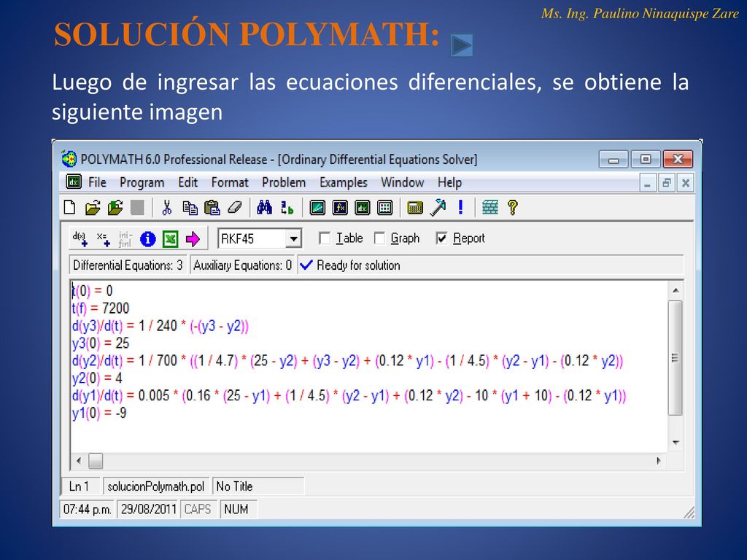This screenshot has width=747, height=560.
Task: Paste with the clipboard icon
Action: 212,208
